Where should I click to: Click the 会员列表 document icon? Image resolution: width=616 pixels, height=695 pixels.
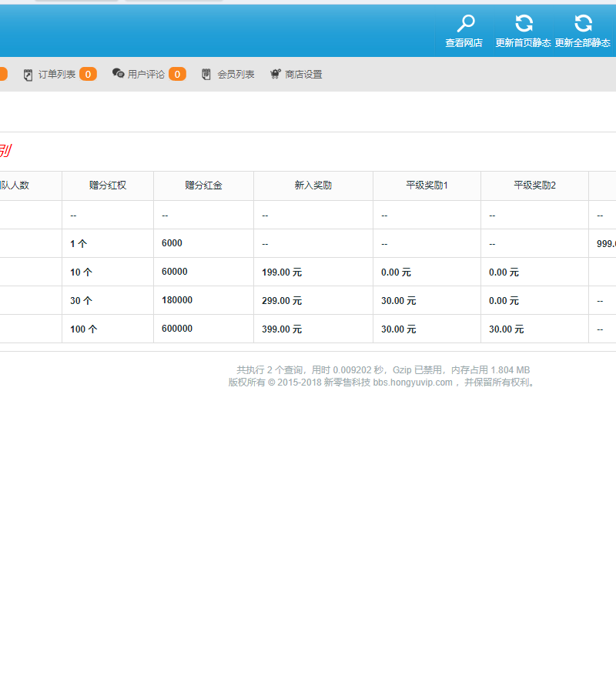(206, 75)
